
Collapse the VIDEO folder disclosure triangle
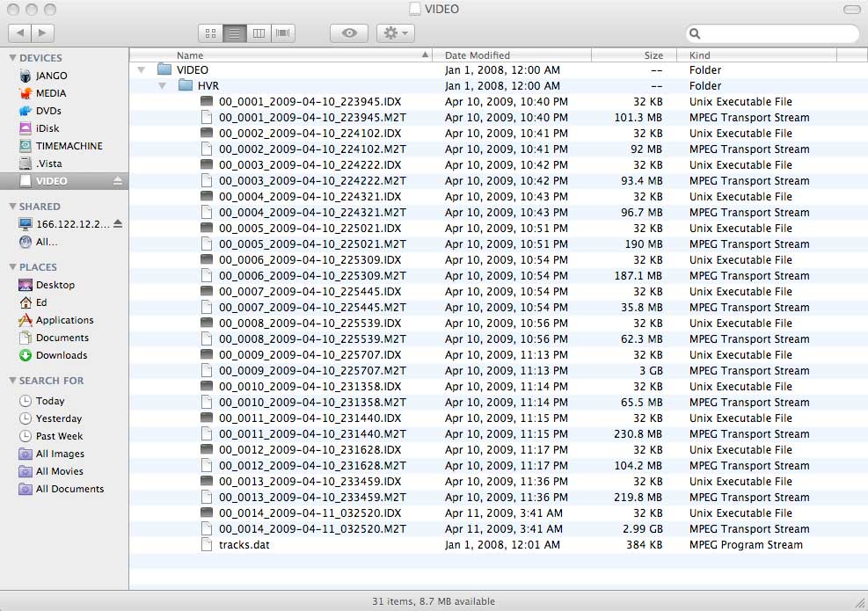[x=141, y=70]
